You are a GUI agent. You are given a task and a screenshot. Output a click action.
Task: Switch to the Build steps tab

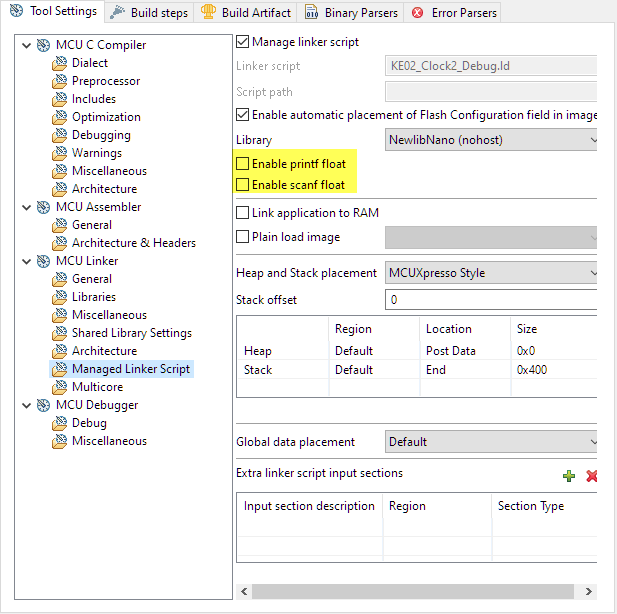coord(158,13)
